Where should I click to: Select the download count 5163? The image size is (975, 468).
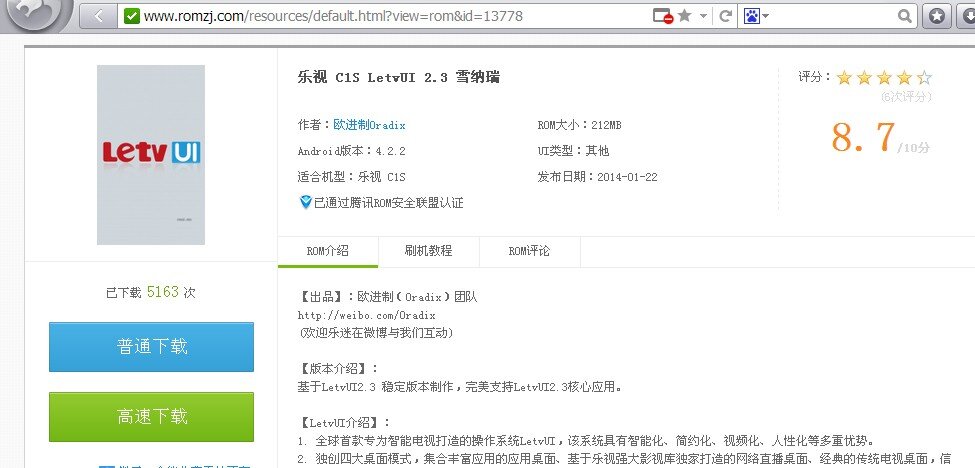tap(163, 291)
